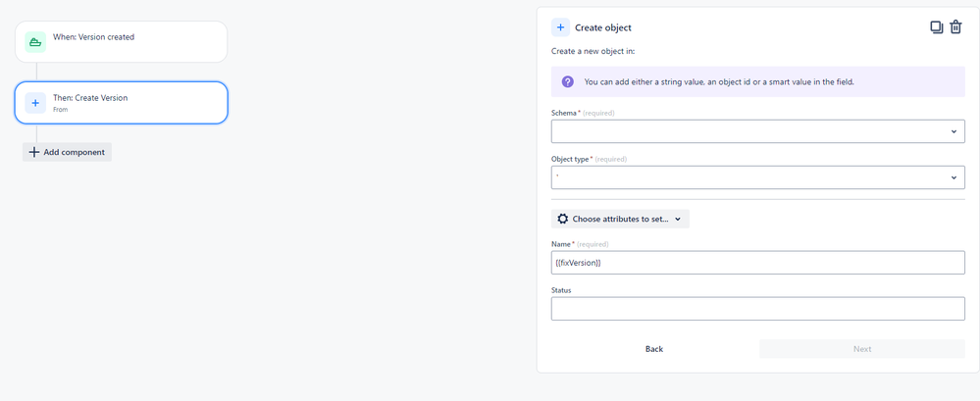The width and height of the screenshot is (980, 401).
Task: Open the Object type dropdown
Action: pos(758,177)
